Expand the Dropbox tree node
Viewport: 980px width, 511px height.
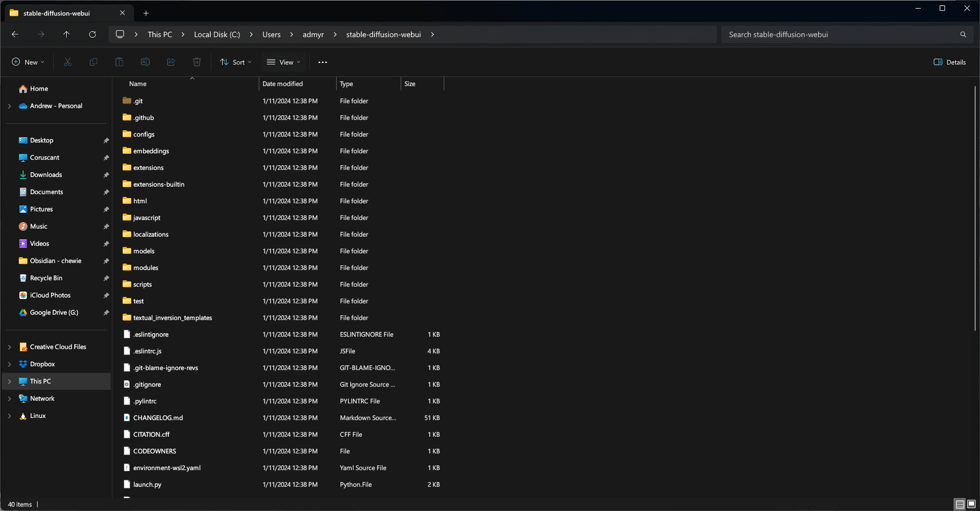tap(10, 364)
